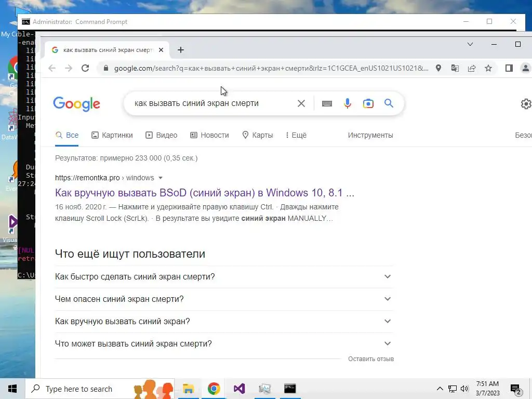Go forward in Chrome
Viewport: 532px width, 399px height.
click(69, 68)
